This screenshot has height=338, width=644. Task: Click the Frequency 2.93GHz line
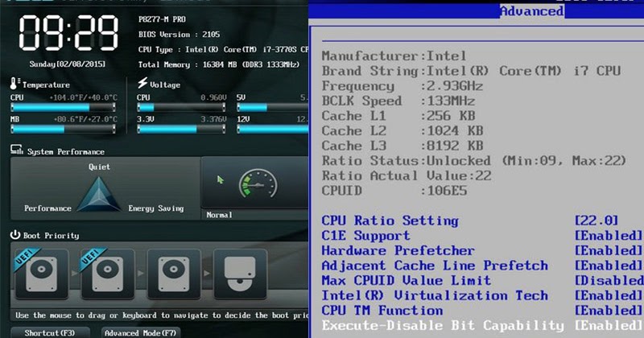pos(402,86)
